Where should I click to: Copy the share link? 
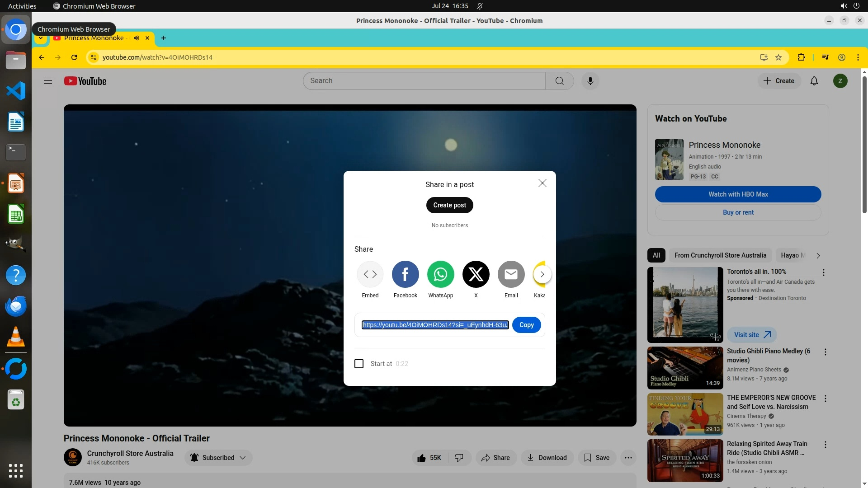point(526,325)
